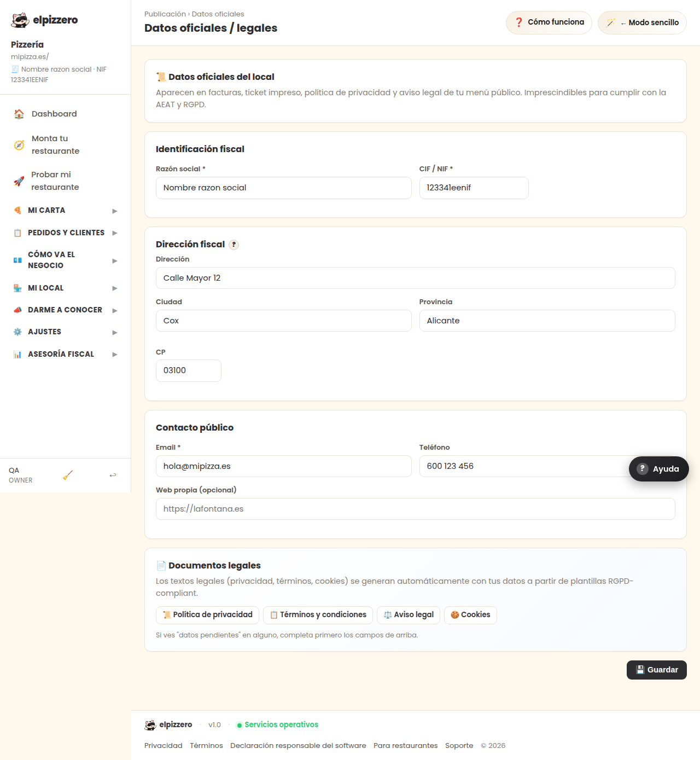Image resolution: width=700 pixels, height=760 pixels.
Task: Click the elpizzero logo in the page footer
Action: pos(168,724)
